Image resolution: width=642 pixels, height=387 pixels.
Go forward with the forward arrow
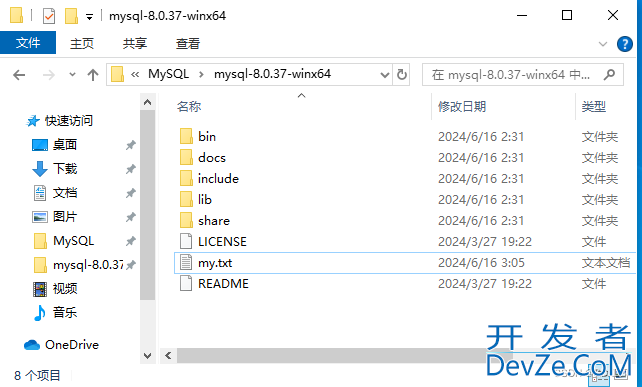click(x=49, y=75)
